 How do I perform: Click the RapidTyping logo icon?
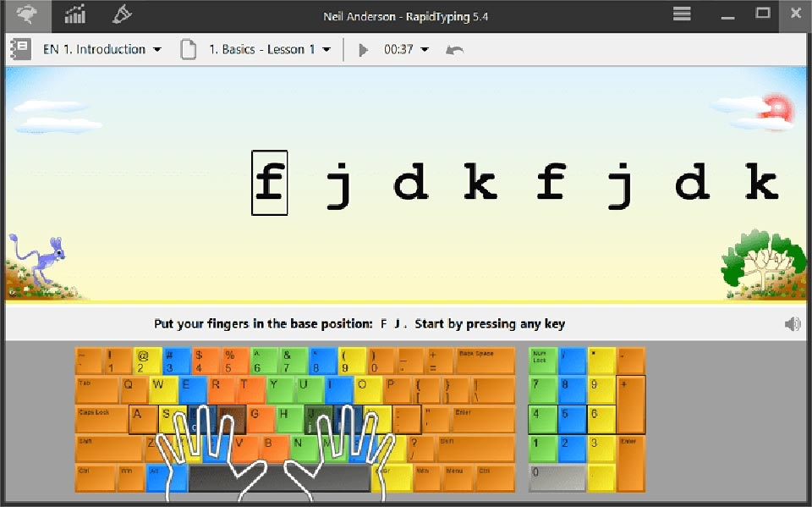click(x=25, y=14)
